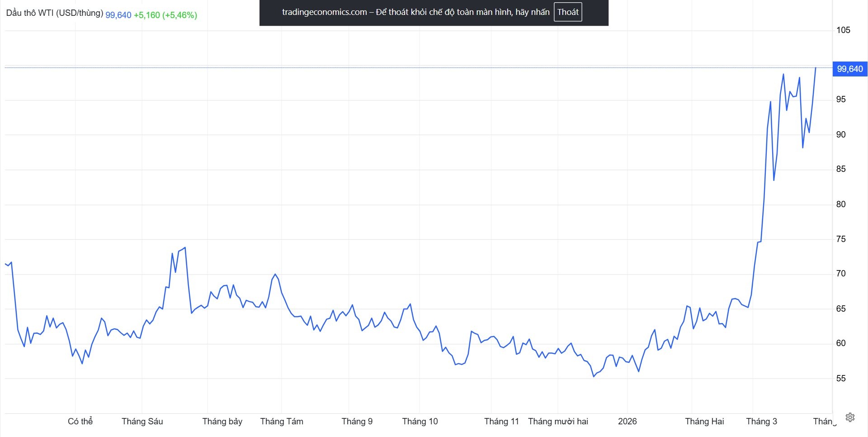Click the Dầu thô WTI (USD/thùng) chart title
868x437 pixels.
[54, 13]
